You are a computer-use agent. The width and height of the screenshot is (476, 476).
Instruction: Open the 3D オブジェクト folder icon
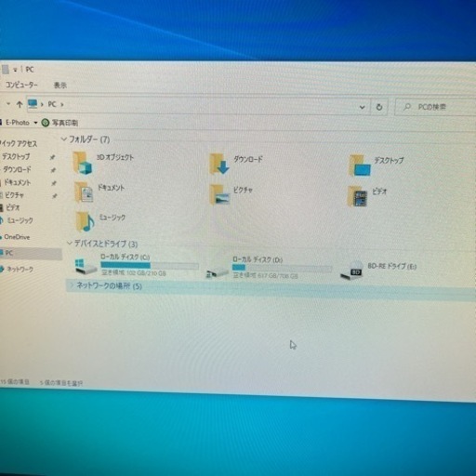[x=83, y=164]
